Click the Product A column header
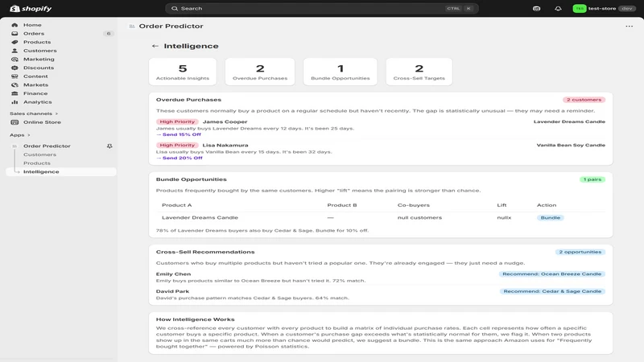The width and height of the screenshot is (644, 362). 176,205
